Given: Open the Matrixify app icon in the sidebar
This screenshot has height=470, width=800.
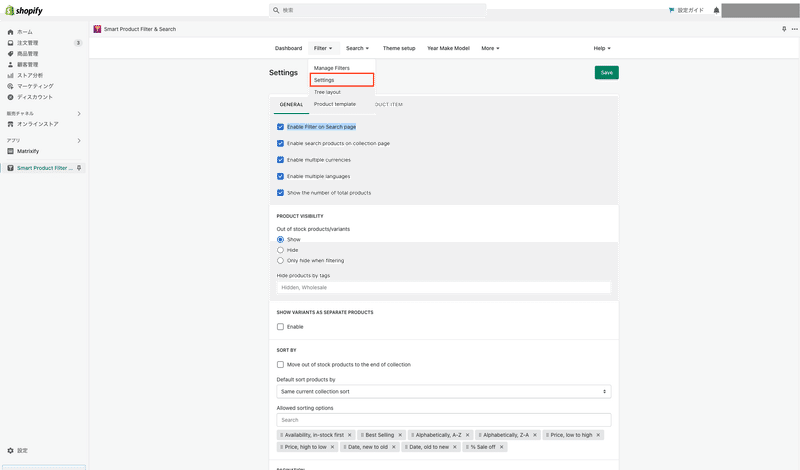Looking at the screenshot, I should click(10, 151).
